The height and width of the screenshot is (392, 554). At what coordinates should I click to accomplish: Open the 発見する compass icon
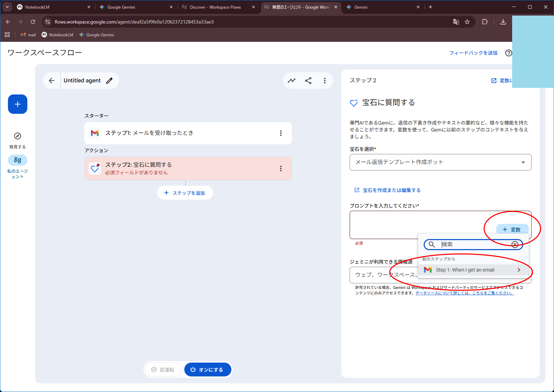18,136
